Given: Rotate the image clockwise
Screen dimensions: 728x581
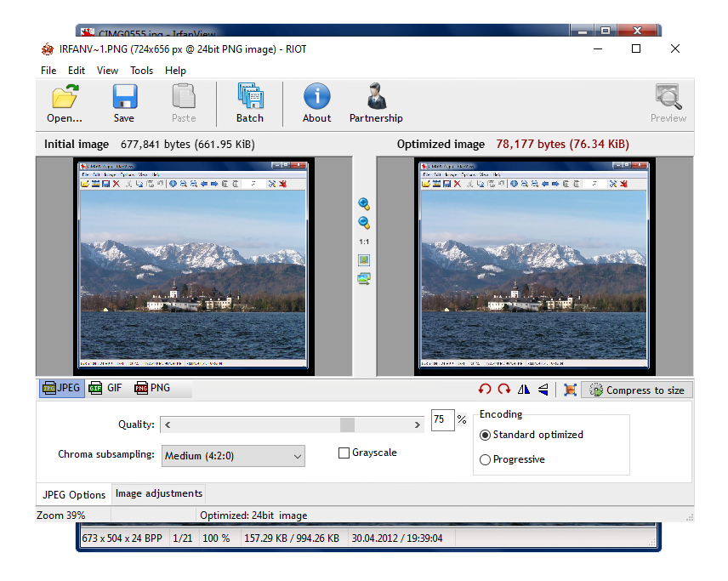Looking at the screenshot, I should [x=504, y=390].
